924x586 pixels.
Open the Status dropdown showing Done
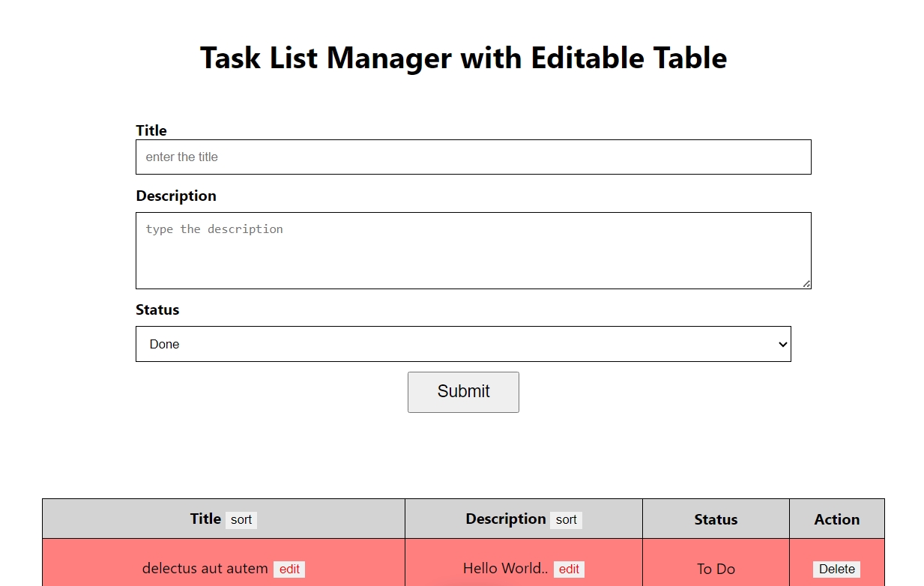click(463, 344)
